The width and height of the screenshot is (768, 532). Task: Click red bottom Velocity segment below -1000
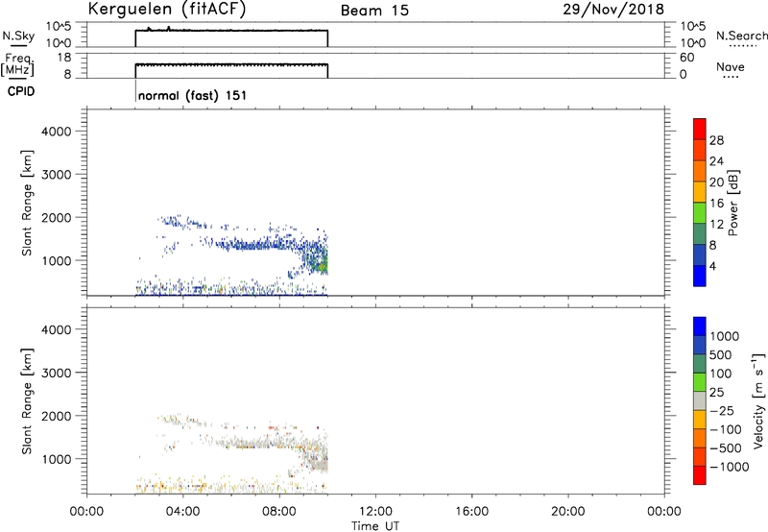click(700, 475)
